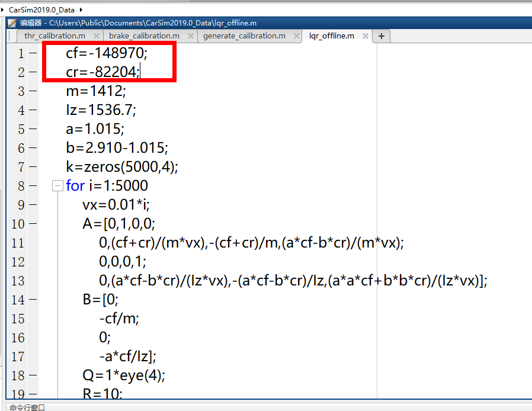
Task: Click the 命令行窗口 panel title
Action: pyautogui.click(x=27, y=407)
